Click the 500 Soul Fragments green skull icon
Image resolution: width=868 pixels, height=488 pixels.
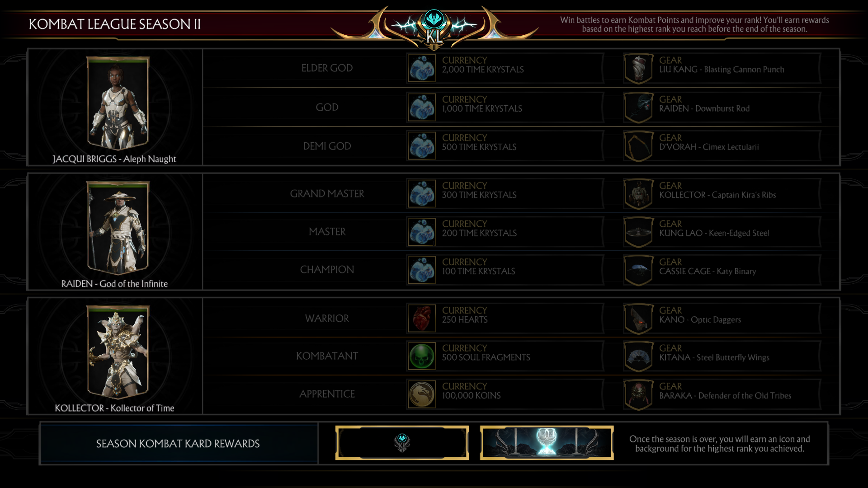pos(422,356)
